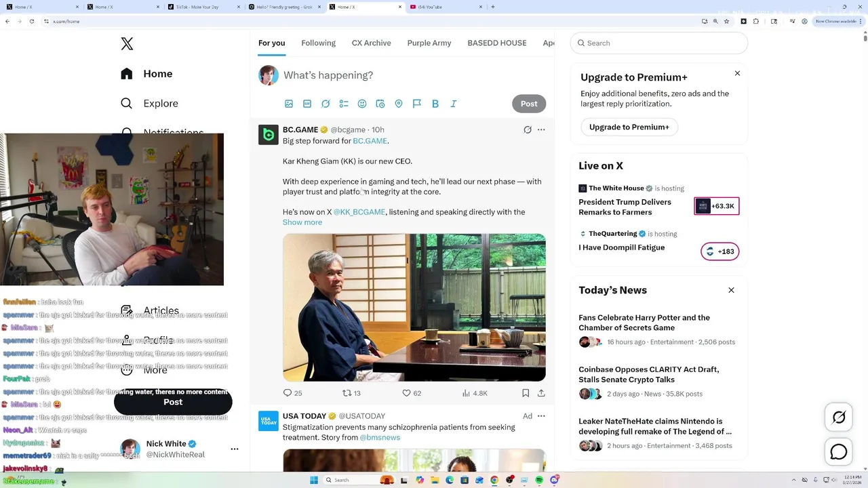Open the @bmsnews link
868x488 pixels.
click(x=380, y=438)
